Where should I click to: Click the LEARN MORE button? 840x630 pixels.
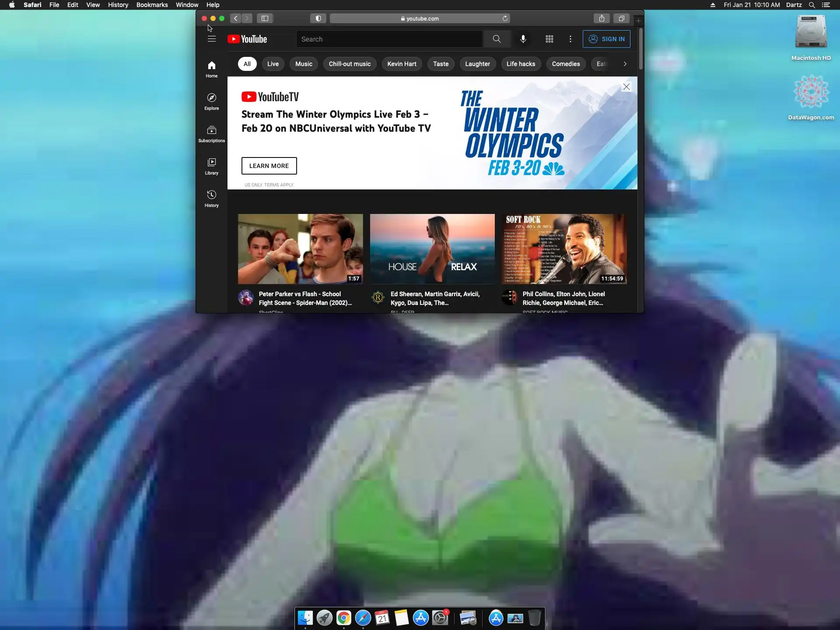click(x=269, y=166)
